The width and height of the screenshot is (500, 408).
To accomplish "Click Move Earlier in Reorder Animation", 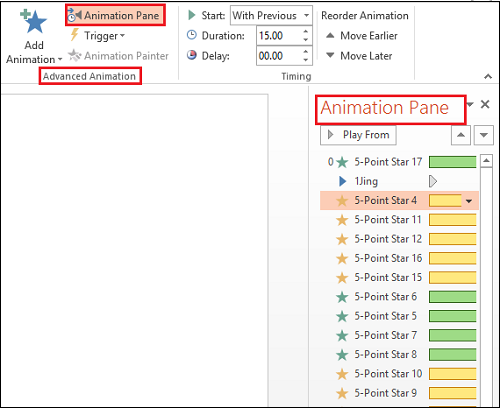I will coord(361,35).
